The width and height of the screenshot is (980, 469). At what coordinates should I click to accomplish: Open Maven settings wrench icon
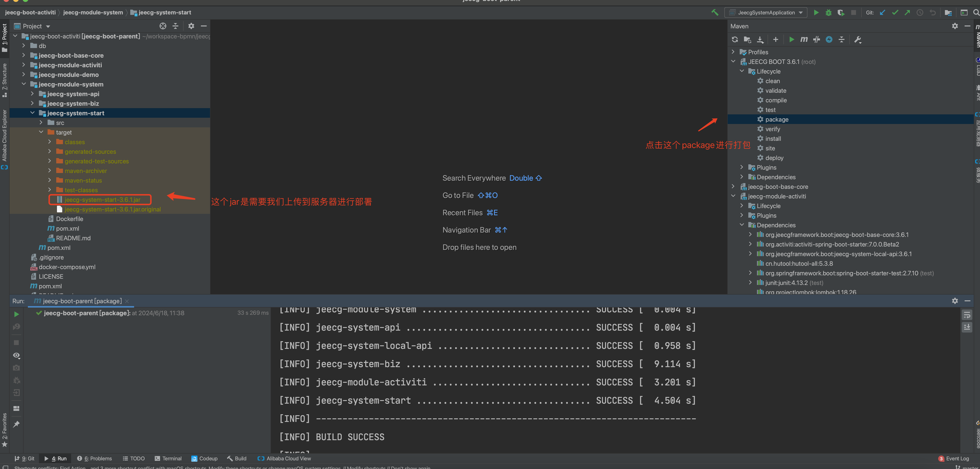pyautogui.click(x=857, y=40)
